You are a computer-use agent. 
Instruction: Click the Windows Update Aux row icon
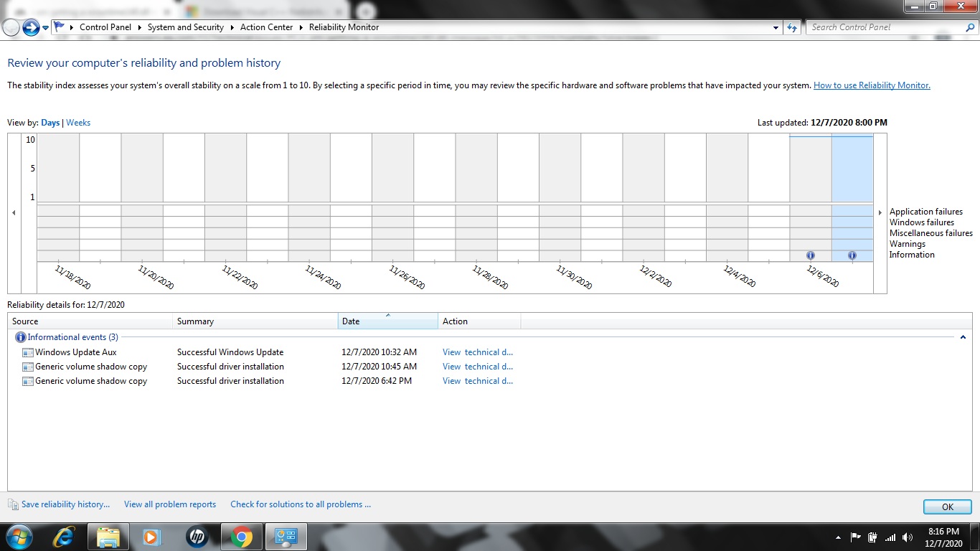[28, 352]
